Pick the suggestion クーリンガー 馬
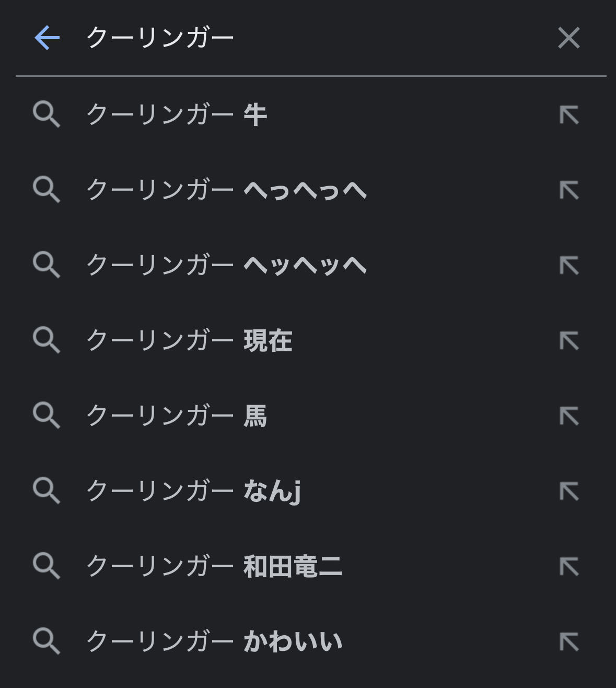 coord(177,416)
